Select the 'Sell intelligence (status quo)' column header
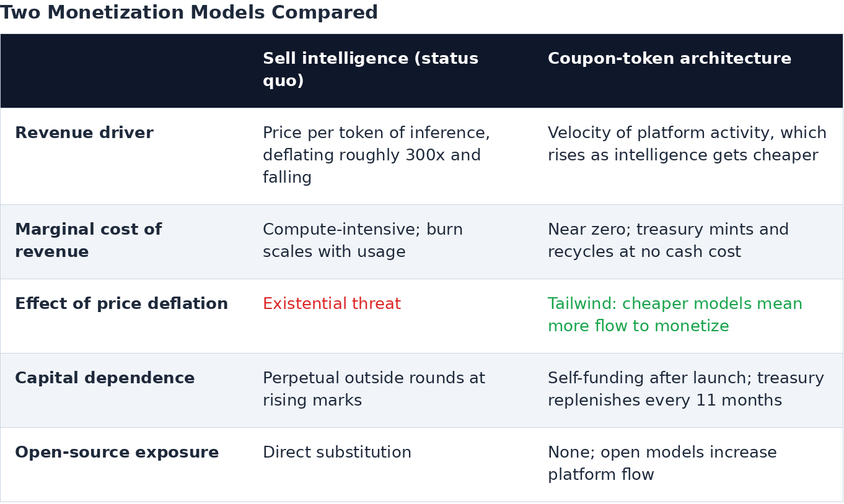Viewport: 844px width, 504px height. point(390,71)
